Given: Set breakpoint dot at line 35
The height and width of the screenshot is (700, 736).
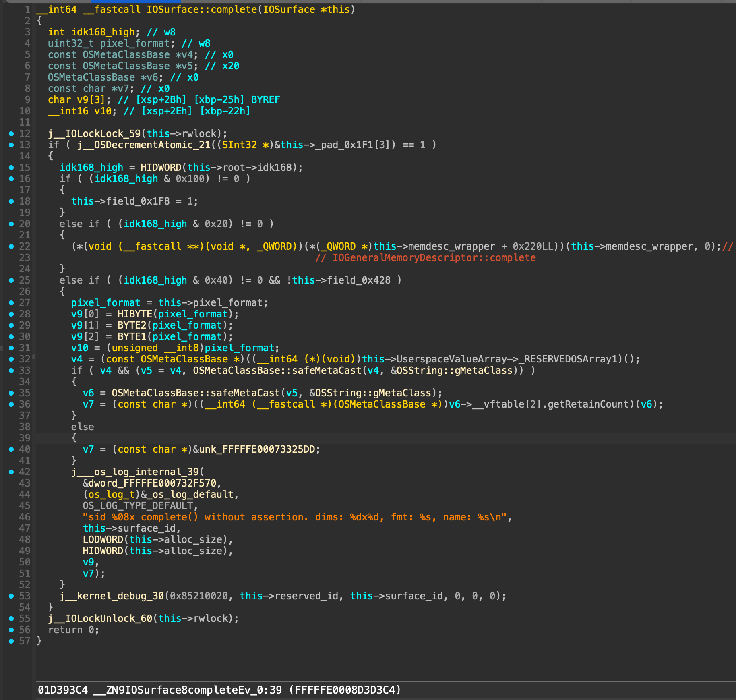Looking at the screenshot, I should point(11,393).
